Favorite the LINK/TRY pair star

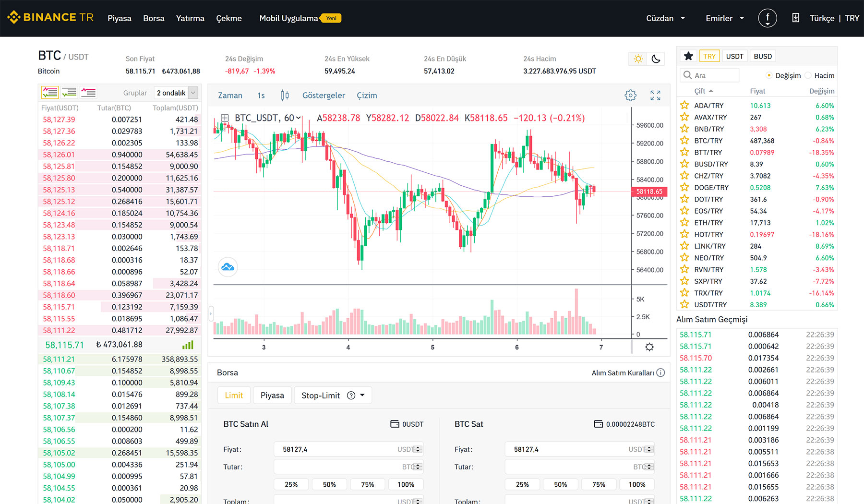[x=684, y=246]
